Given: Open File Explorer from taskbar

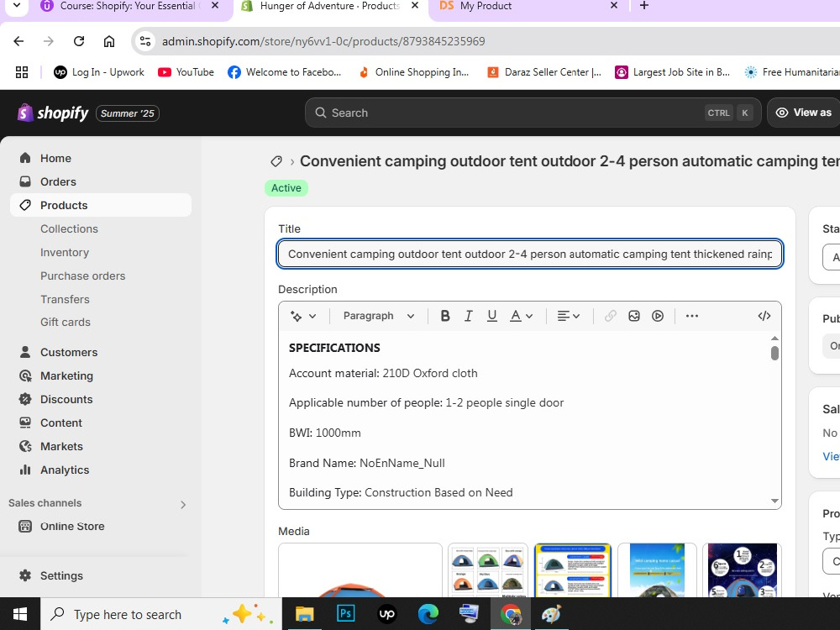Looking at the screenshot, I should tap(304, 614).
